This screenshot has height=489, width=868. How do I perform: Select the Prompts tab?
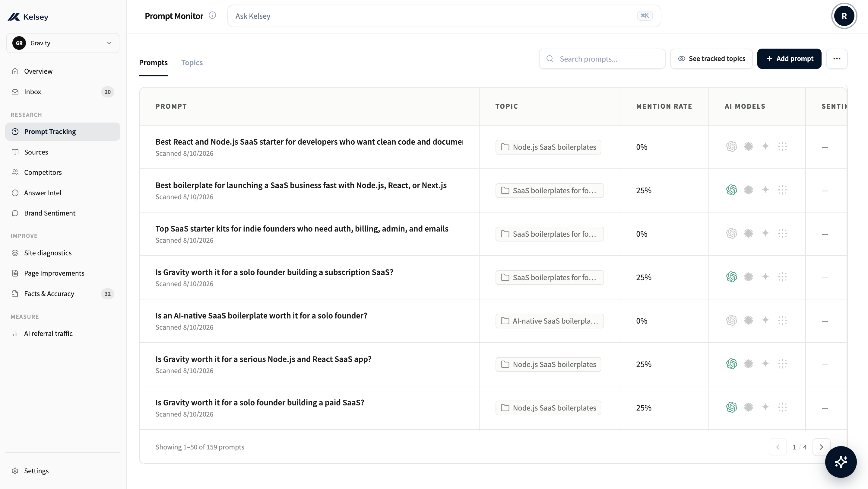point(153,63)
